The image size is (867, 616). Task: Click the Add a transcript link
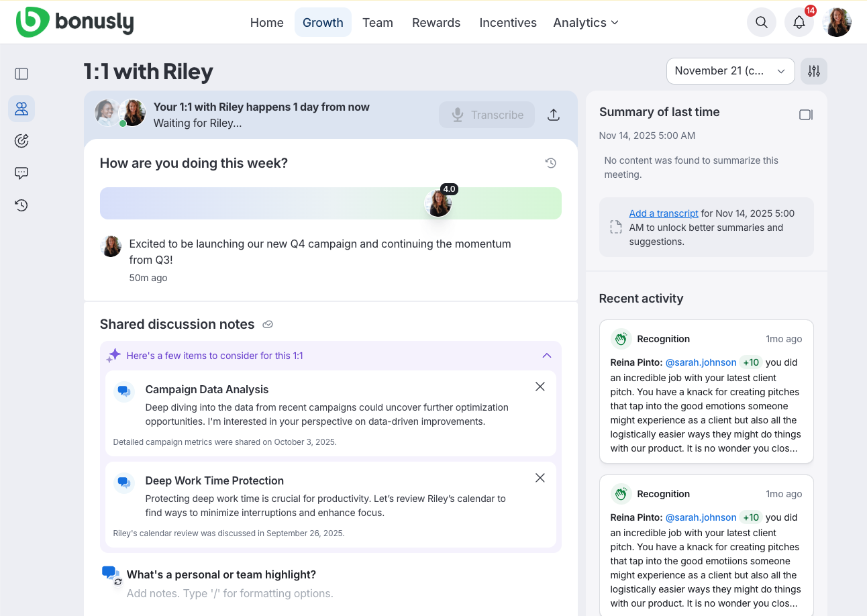point(663,213)
